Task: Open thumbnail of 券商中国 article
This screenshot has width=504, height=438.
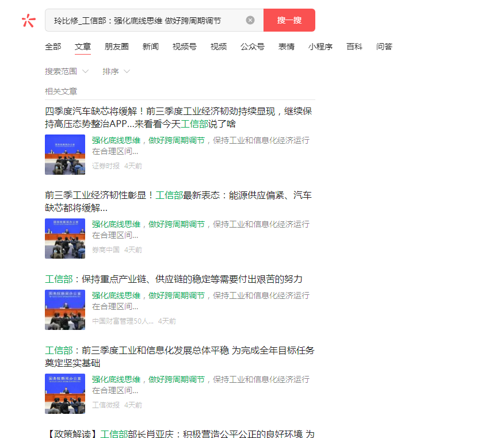Action: click(x=65, y=239)
